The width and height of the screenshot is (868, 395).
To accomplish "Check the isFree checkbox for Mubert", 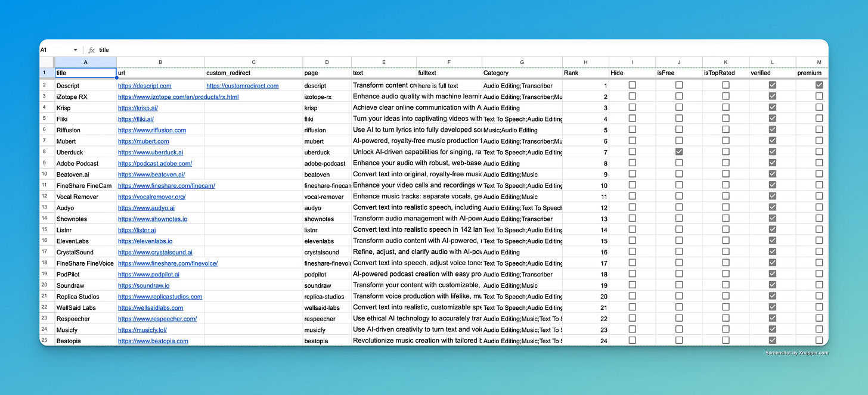I will 679,141.
